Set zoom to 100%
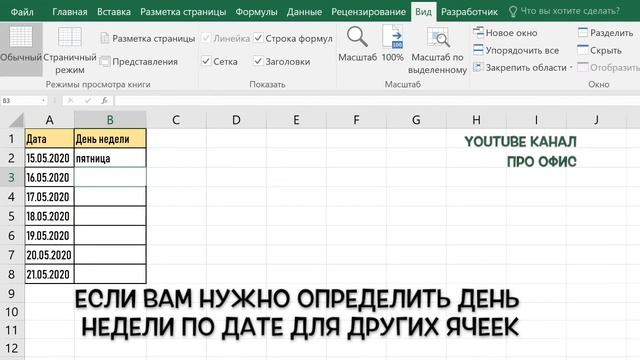This screenshot has height=360, width=640. tap(393, 43)
